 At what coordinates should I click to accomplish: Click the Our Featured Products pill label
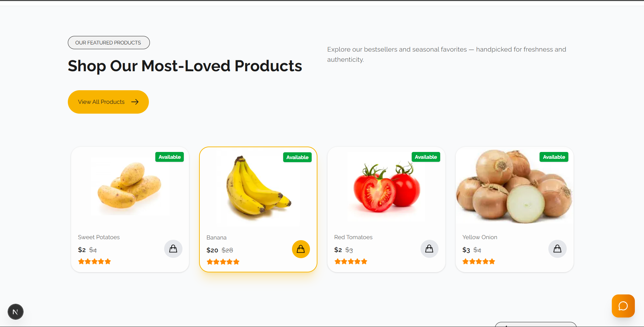[109, 43]
